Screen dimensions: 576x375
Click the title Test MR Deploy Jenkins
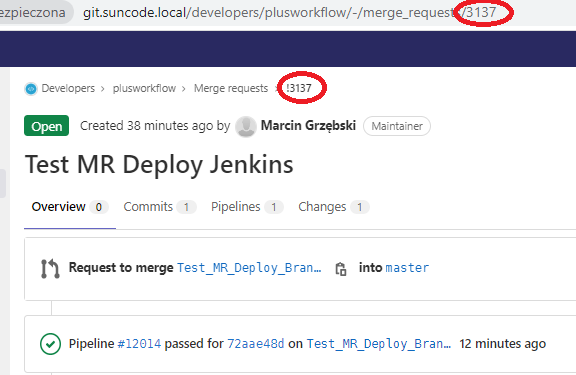(x=159, y=164)
